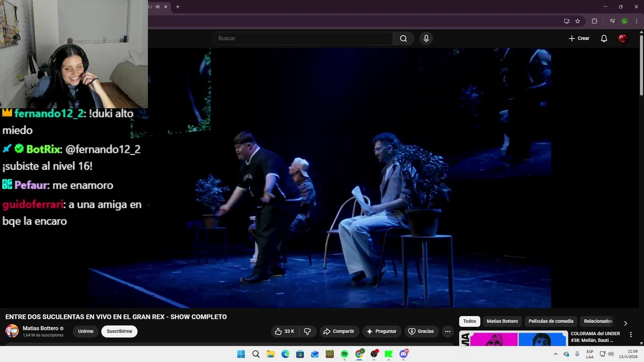
Task: Click the YouTube search magnifier button
Action: coord(404,38)
